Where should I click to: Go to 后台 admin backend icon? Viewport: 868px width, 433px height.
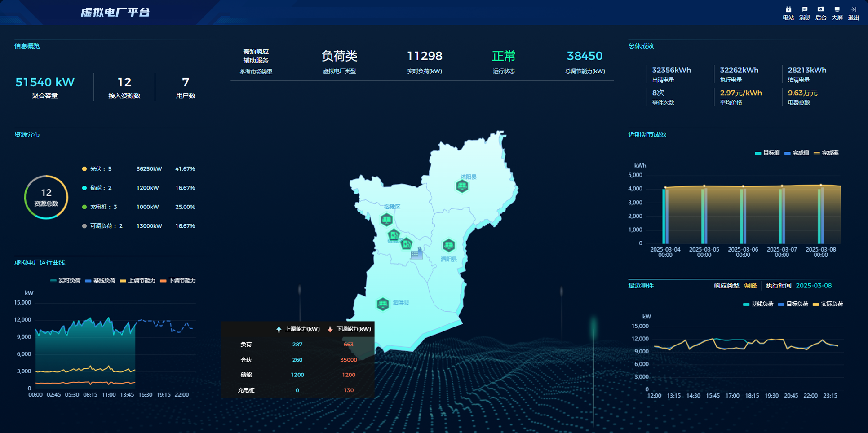(820, 13)
